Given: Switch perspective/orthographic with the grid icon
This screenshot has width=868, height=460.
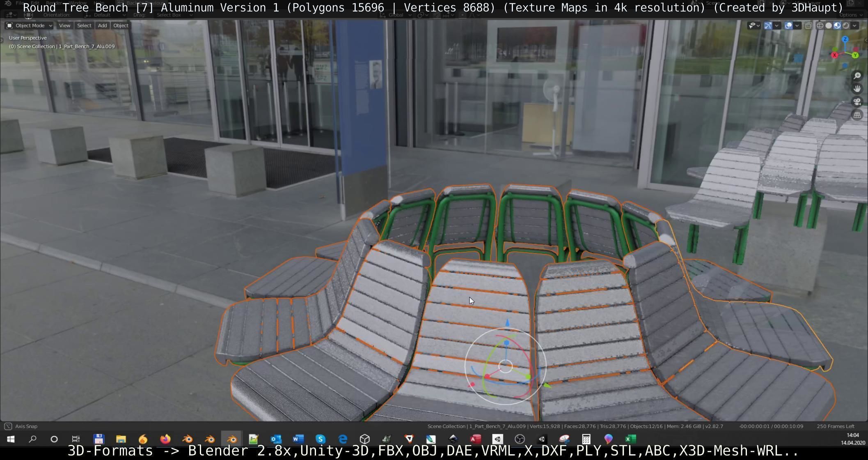Looking at the screenshot, I should click(x=857, y=115).
